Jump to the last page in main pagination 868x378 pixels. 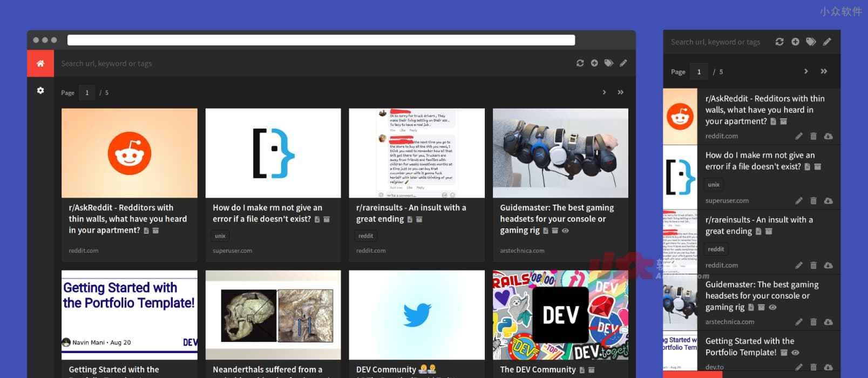pos(621,92)
